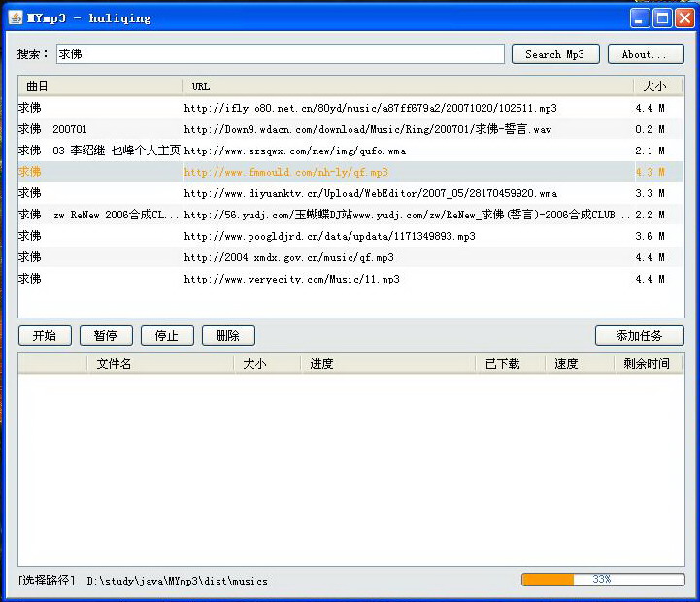The width and height of the screenshot is (700, 602).
Task: Select the 2004.xmdx.gov.cn qf.mp3 row
Action: [350, 257]
